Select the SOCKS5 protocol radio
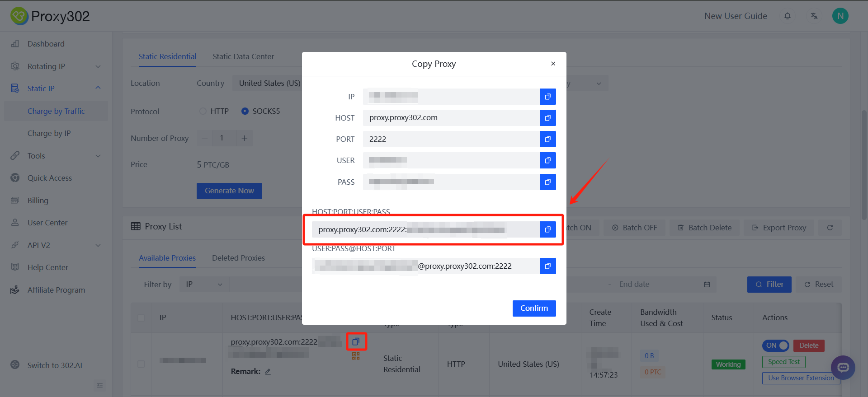 (245, 111)
